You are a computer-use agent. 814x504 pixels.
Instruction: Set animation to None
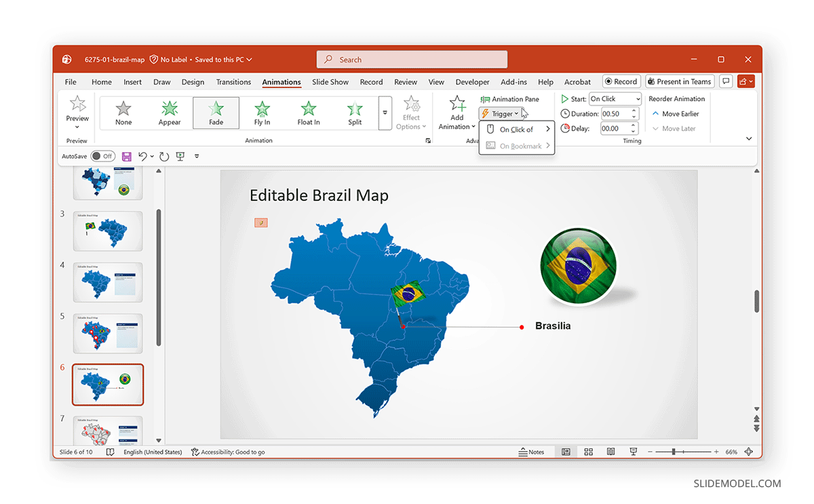click(123, 113)
